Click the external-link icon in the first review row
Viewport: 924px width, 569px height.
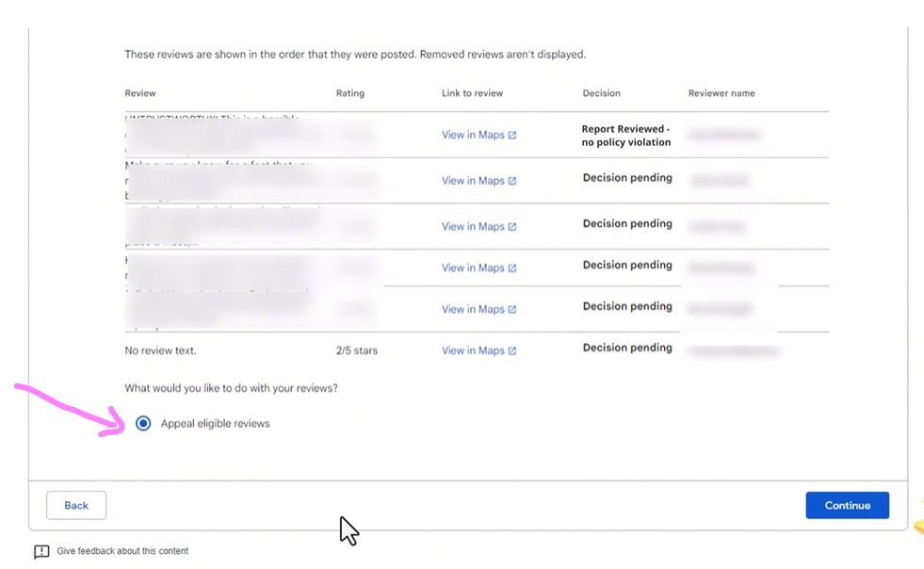[x=512, y=136]
